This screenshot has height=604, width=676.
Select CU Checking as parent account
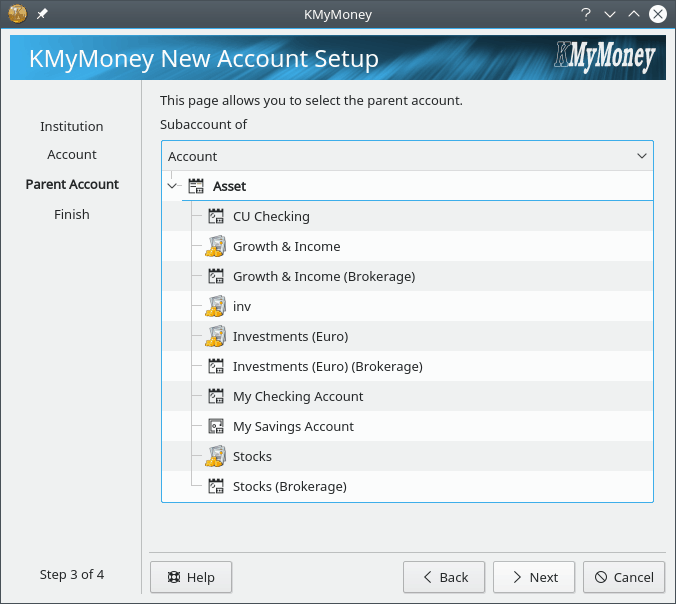pos(407,216)
